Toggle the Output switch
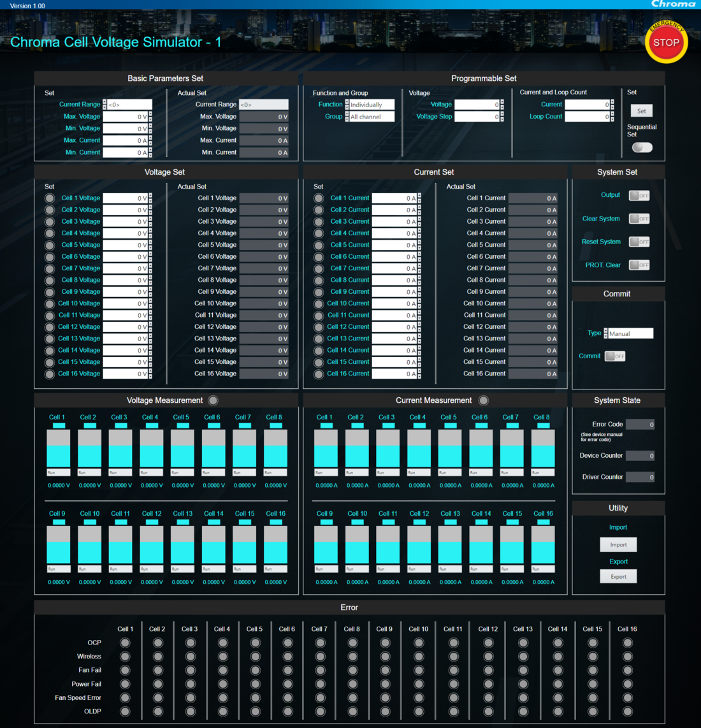701x728 pixels. (x=639, y=196)
